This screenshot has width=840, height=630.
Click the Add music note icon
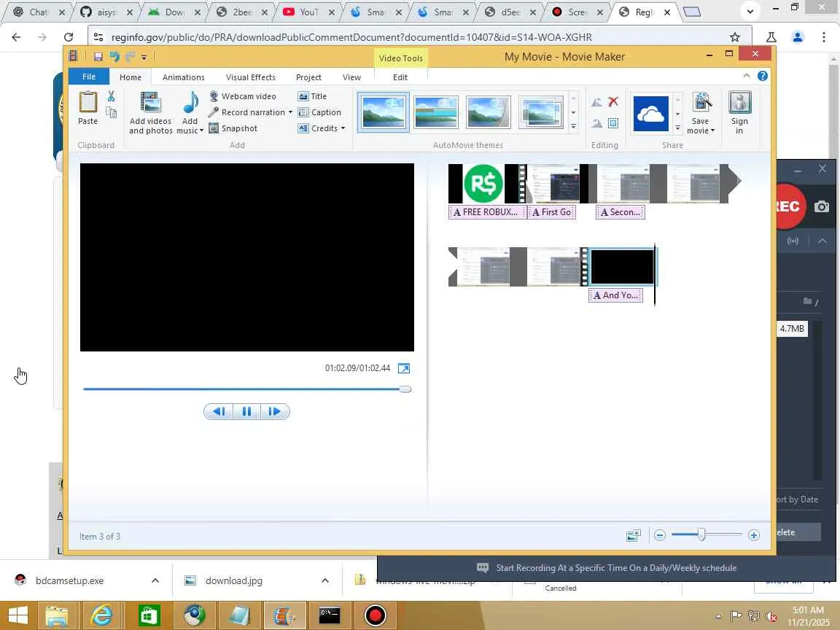point(190,102)
